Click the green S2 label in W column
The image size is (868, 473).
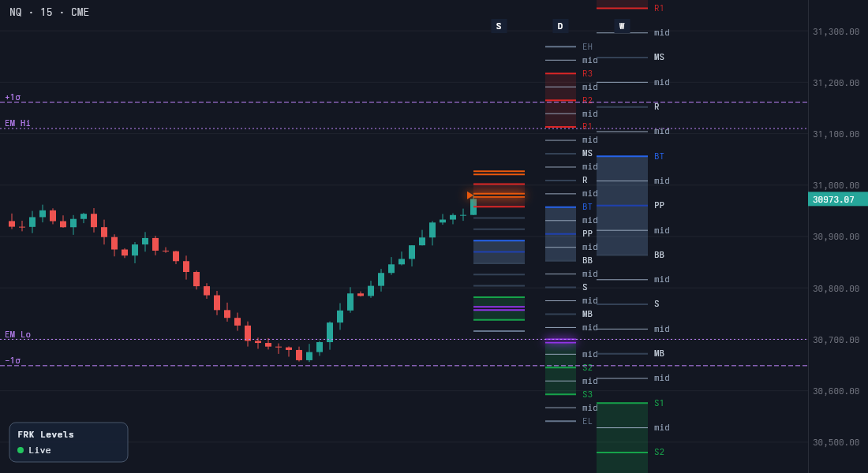pos(659,452)
